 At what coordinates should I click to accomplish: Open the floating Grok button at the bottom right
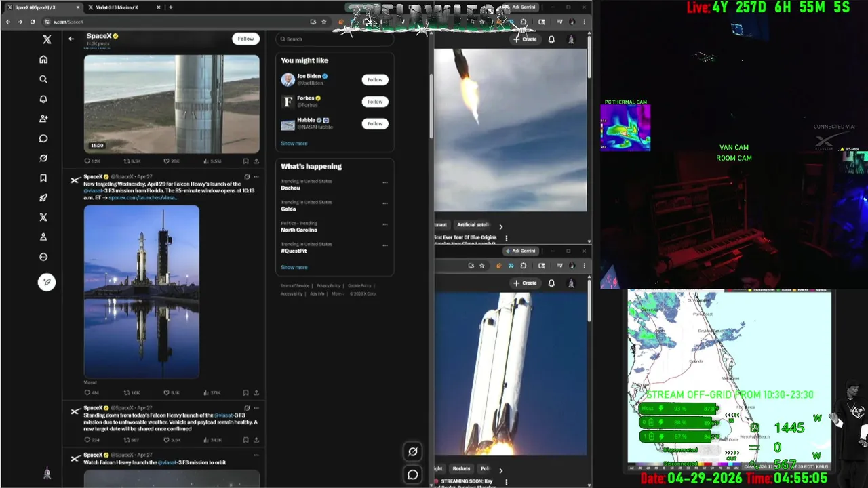click(412, 451)
